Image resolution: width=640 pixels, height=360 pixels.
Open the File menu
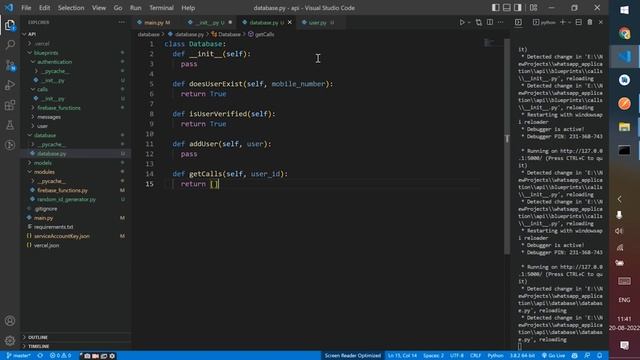click(26, 8)
